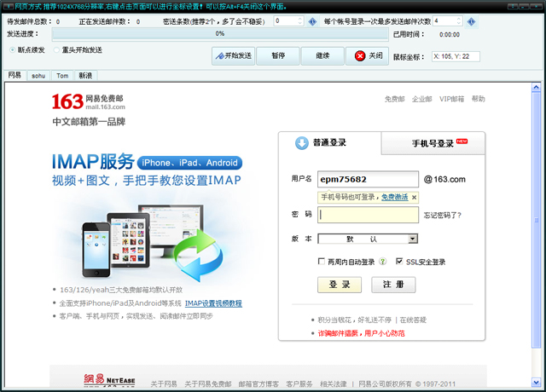
Task: Click the 相关法律 footer link
Action: tap(334, 384)
